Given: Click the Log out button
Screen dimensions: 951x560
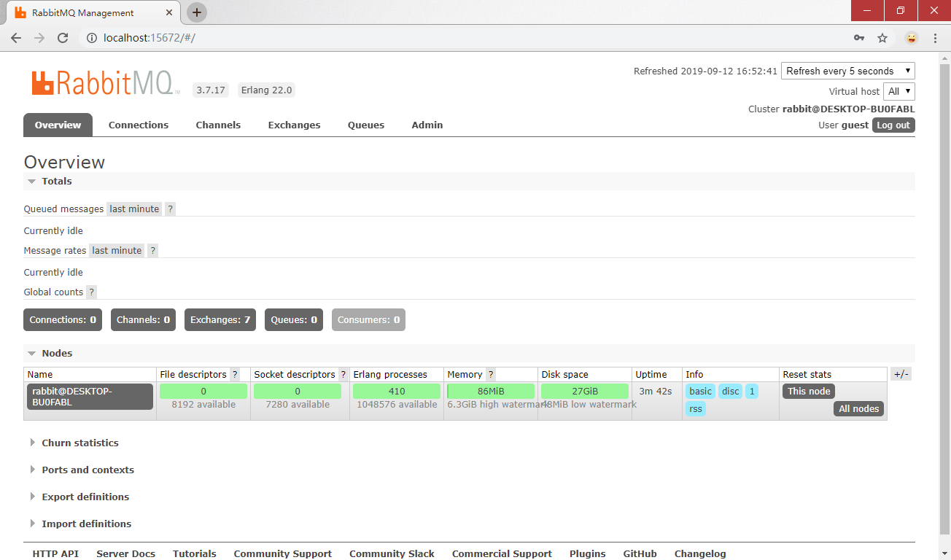Looking at the screenshot, I should coord(893,125).
